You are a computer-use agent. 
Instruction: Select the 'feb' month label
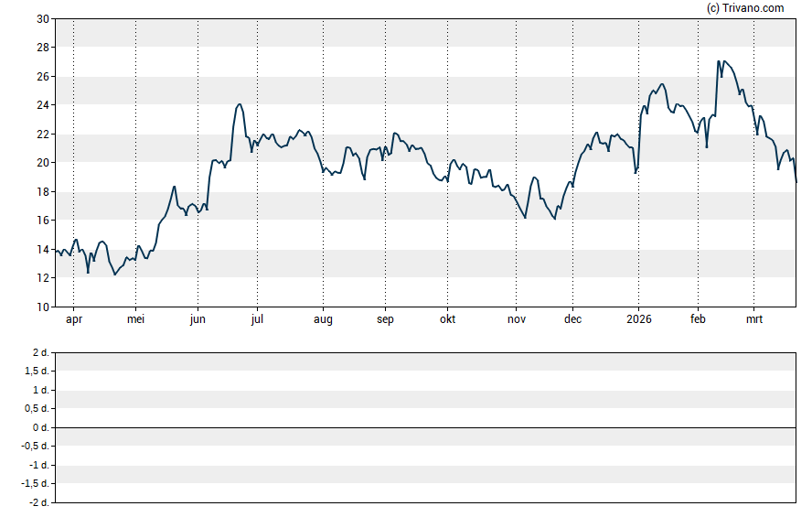(x=698, y=320)
